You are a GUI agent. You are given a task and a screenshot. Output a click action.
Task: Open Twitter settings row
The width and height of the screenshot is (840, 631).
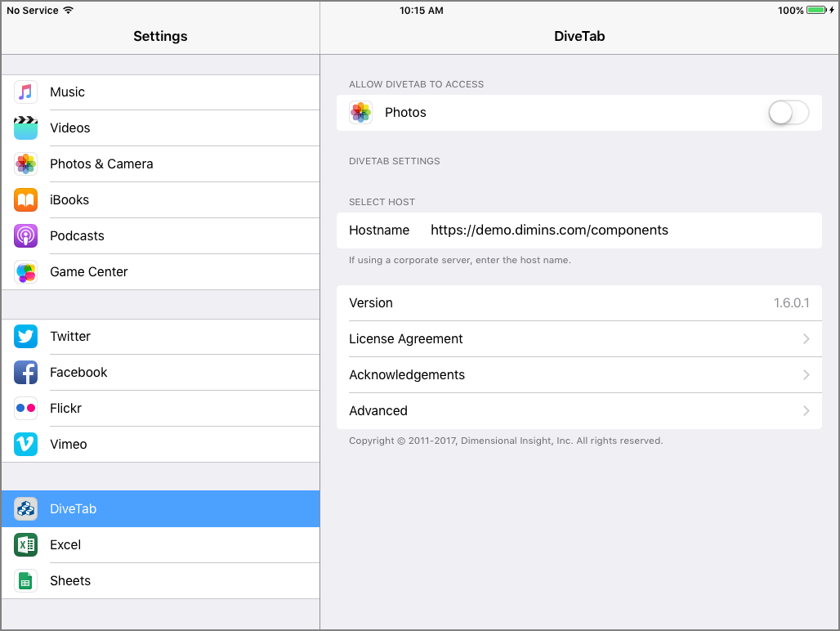tap(161, 337)
